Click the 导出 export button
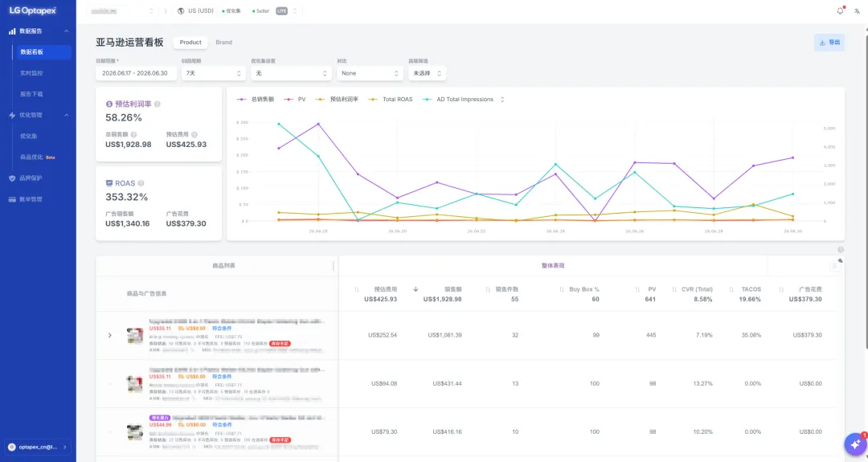Viewport: 868px width, 462px height. [x=829, y=43]
